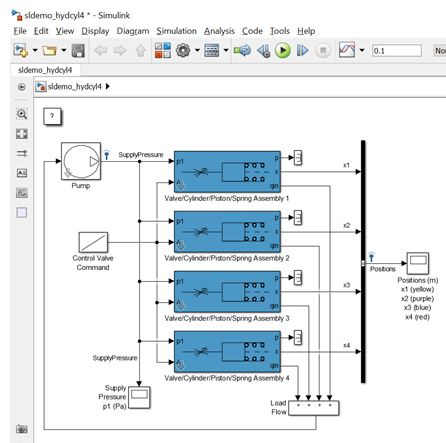Open the Analysis menu
Image resolution: width=446 pixels, height=443 pixels.
click(219, 31)
